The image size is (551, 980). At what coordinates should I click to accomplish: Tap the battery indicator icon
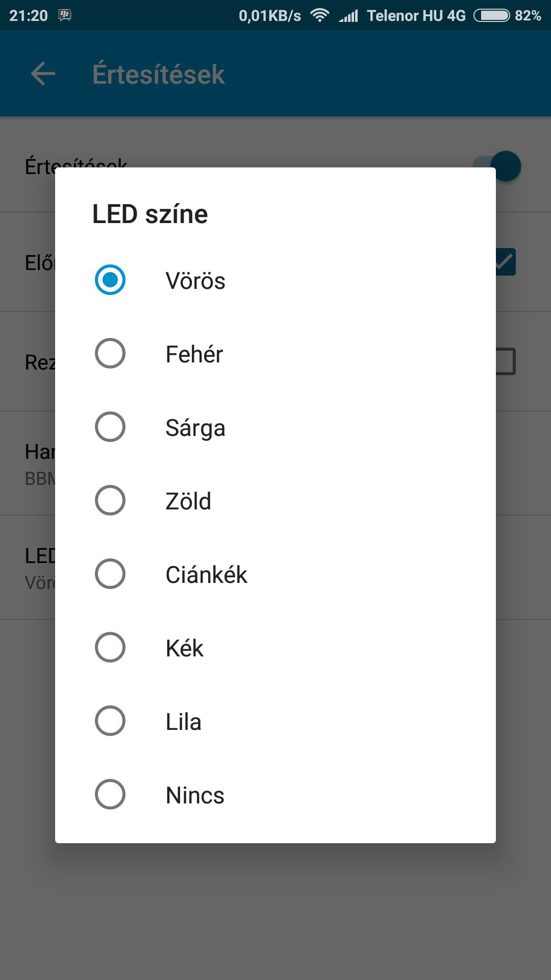491,15
